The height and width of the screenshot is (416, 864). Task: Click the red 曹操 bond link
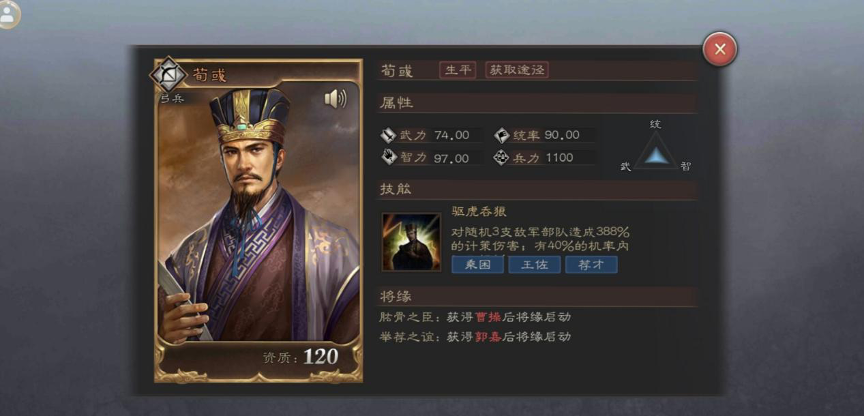(x=488, y=317)
